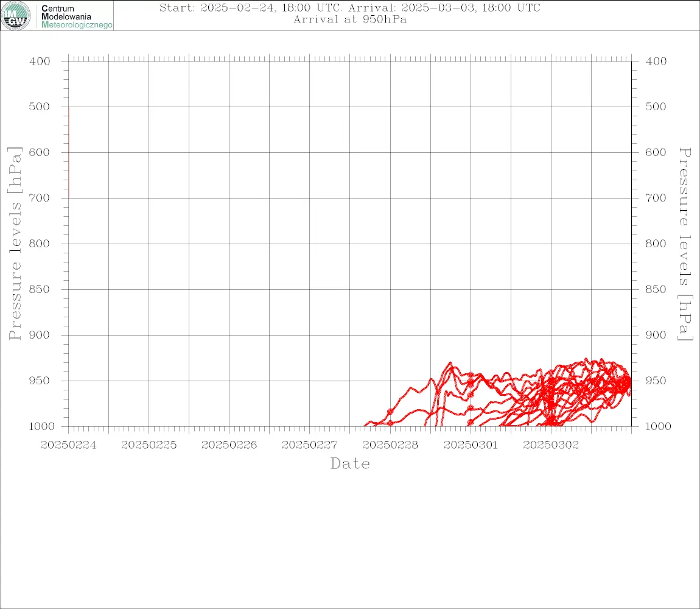The width and height of the screenshot is (700, 609).
Task: Click the 'Date' axis title
Action: [350, 463]
